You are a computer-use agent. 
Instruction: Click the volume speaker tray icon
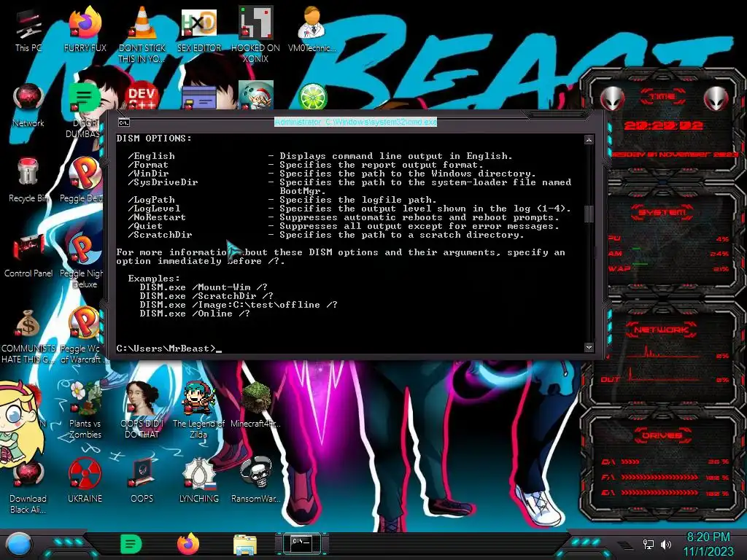[666, 544]
